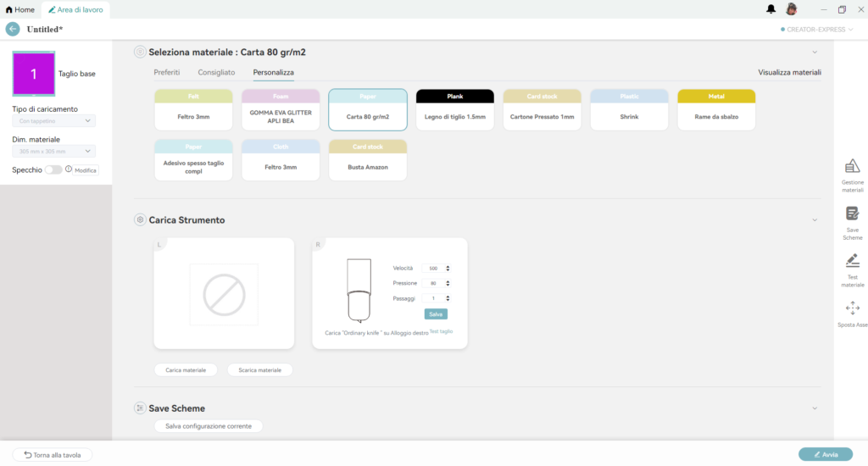Toggle the Specchio mirror switch
This screenshot has height=466, width=868.
53,169
